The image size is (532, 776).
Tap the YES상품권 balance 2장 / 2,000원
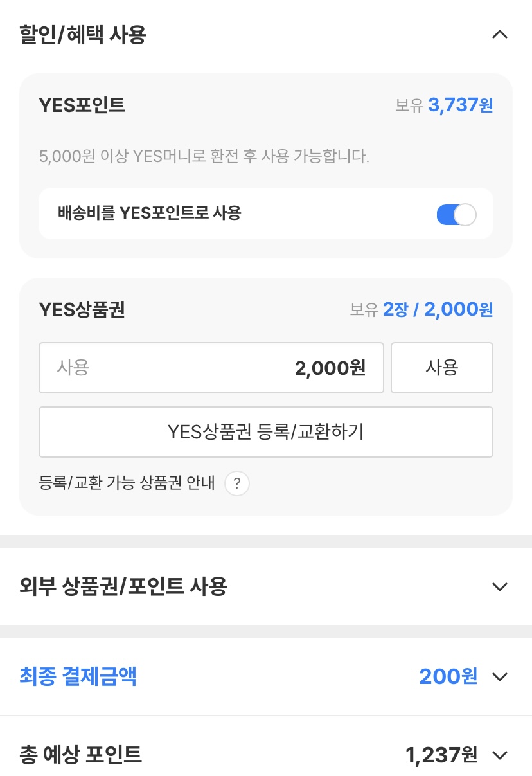(438, 310)
